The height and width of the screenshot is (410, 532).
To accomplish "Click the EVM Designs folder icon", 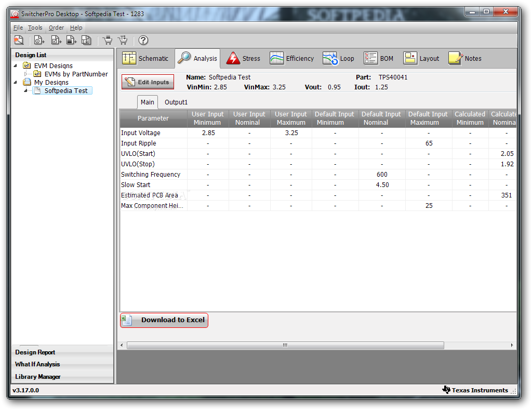I will 27,65.
